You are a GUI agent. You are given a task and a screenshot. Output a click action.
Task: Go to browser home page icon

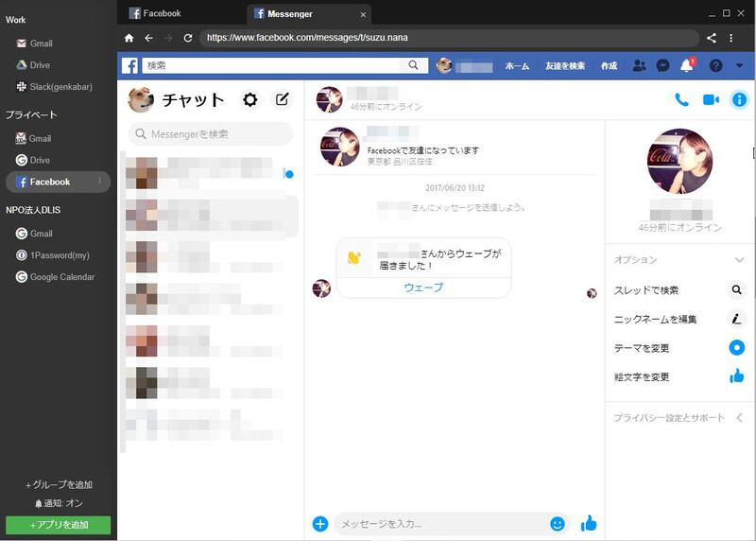tap(129, 38)
